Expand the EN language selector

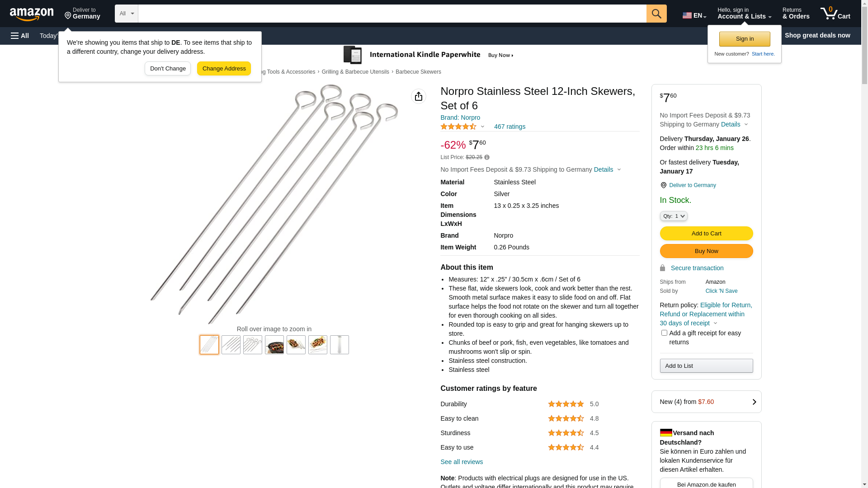click(694, 15)
